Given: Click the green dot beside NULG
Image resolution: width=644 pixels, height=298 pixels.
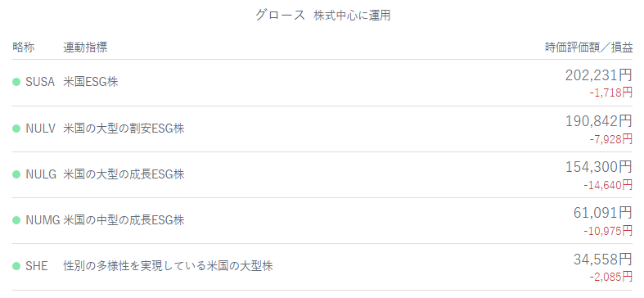Looking at the screenshot, I should [x=16, y=174].
